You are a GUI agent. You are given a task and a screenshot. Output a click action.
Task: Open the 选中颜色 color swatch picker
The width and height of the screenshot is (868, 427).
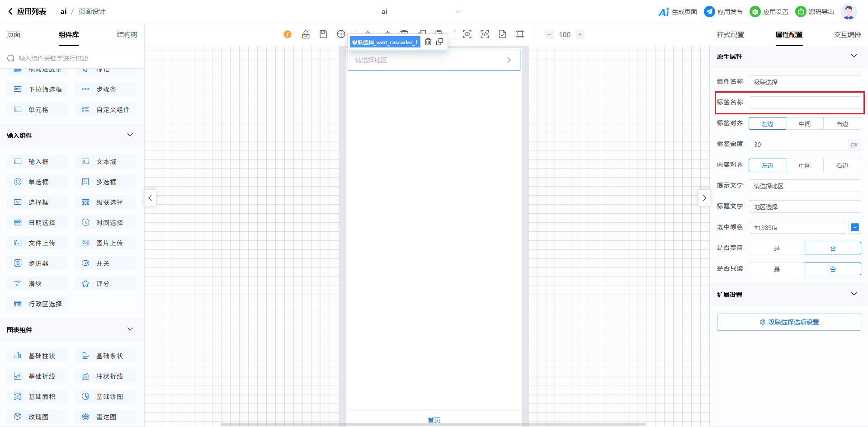pos(854,227)
